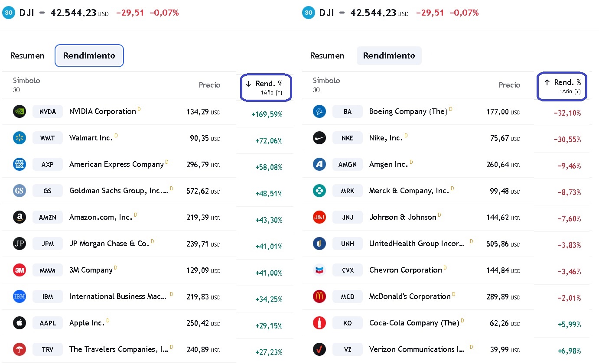
Task: Click the Coca-Cola bottle logo icon
Action: (319, 323)
